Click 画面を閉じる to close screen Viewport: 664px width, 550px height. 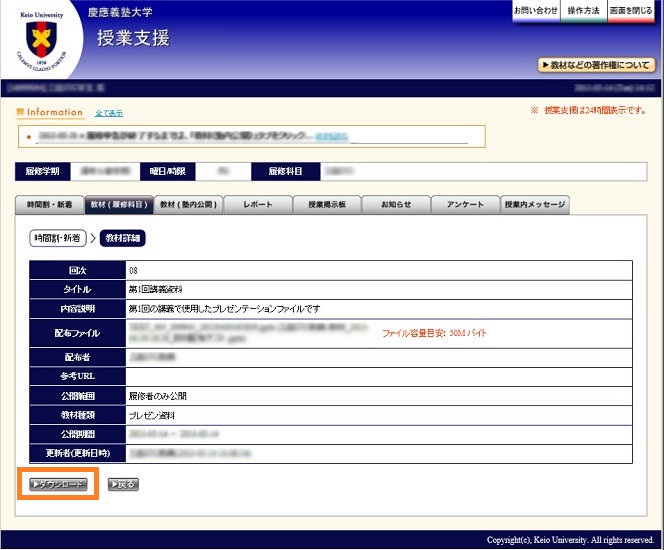pos(631,10)
